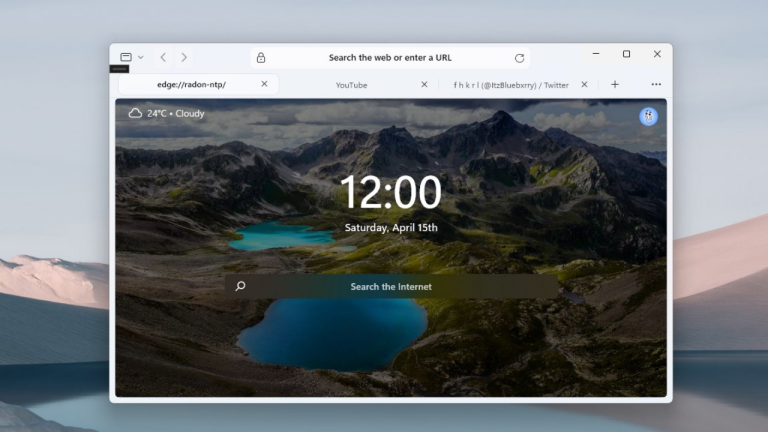Open the three-dot settings menu

656,84
